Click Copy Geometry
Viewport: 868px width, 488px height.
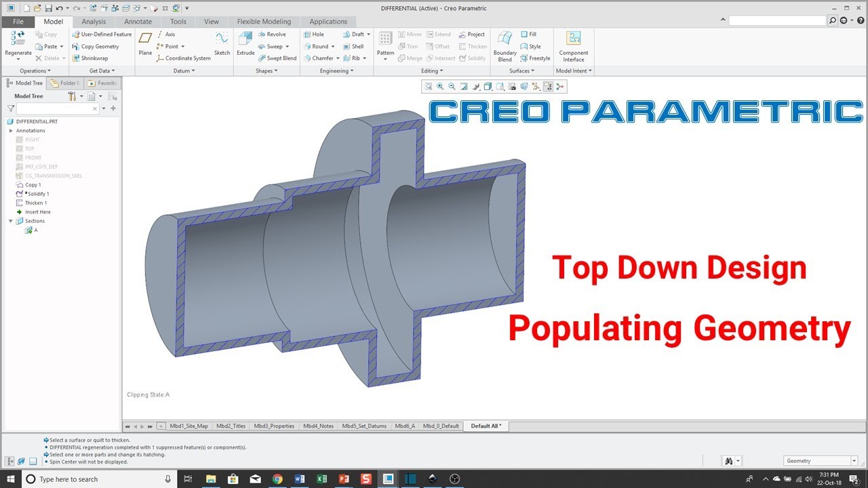pyautogui.click(x=96, y=47)
